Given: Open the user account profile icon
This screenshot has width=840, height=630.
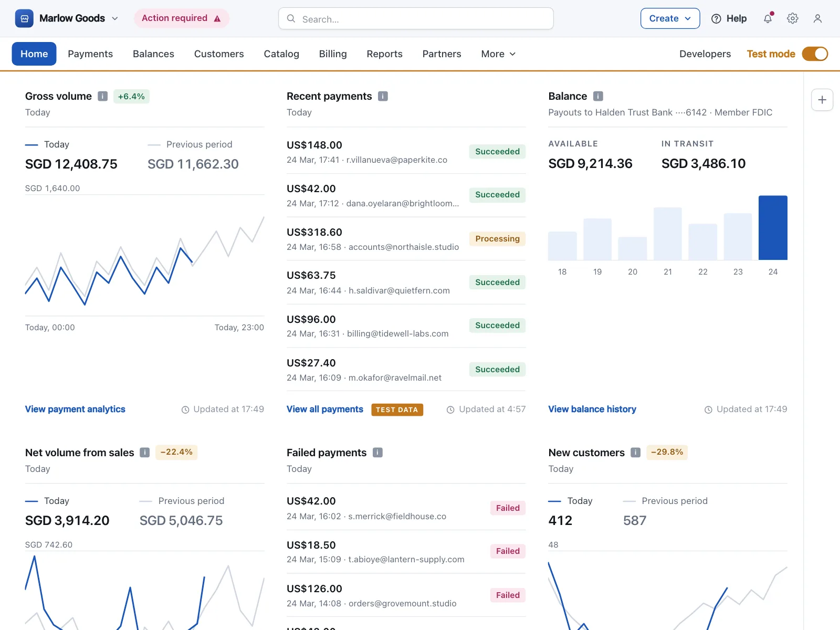Looking at the screenshot, I should click(817, 18).
